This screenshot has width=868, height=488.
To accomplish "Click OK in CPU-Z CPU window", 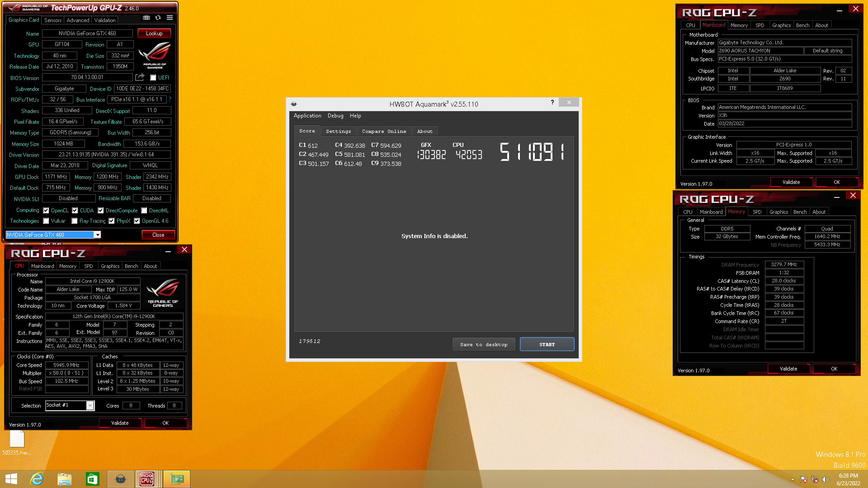I will point(165,423).
